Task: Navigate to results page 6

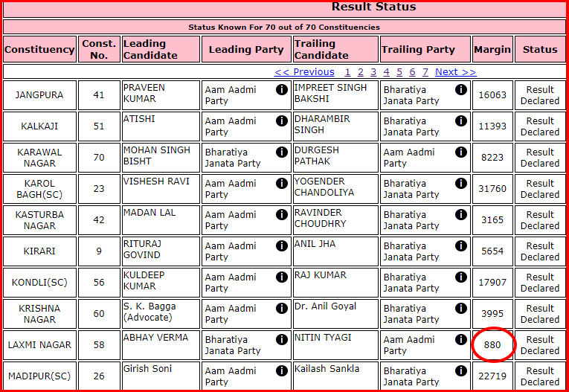Action: click(x=412, y=72)
